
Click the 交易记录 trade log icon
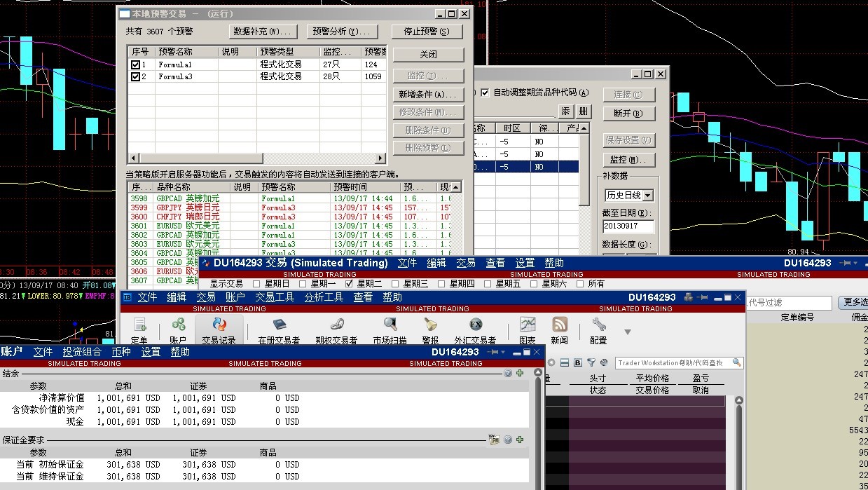click(x=219, y=325)
